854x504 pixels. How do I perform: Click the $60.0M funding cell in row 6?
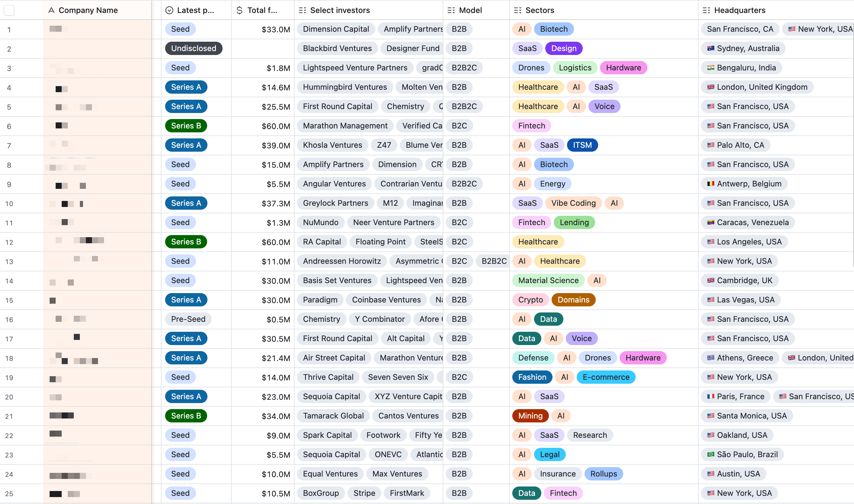(275, 126)
